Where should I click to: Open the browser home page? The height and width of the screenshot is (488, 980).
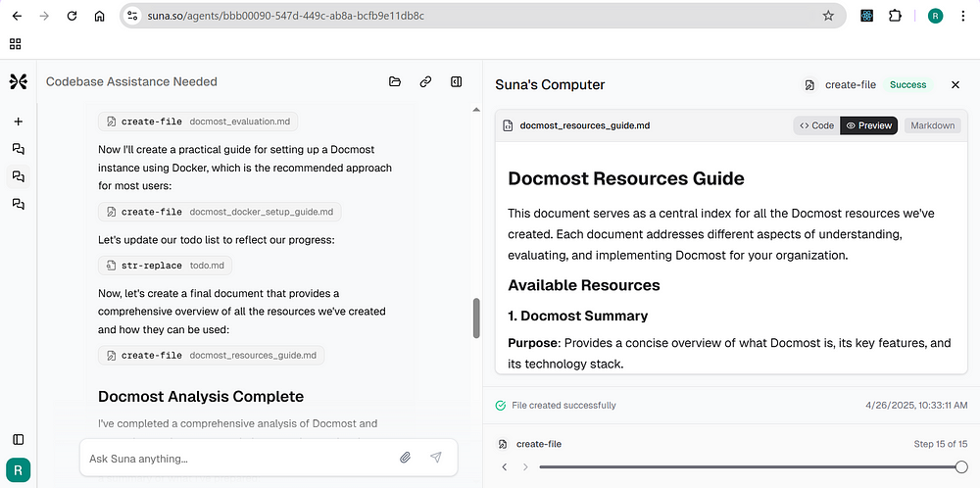[99, 17]
